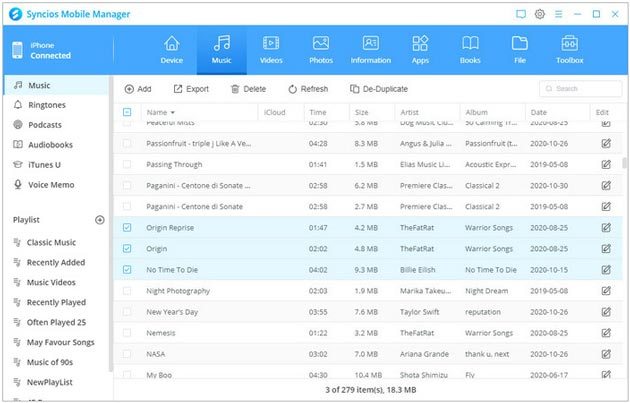This screenshot has height=403, width=630.
Task: Edit tags for New Year's Day
Action: [606, 312]
